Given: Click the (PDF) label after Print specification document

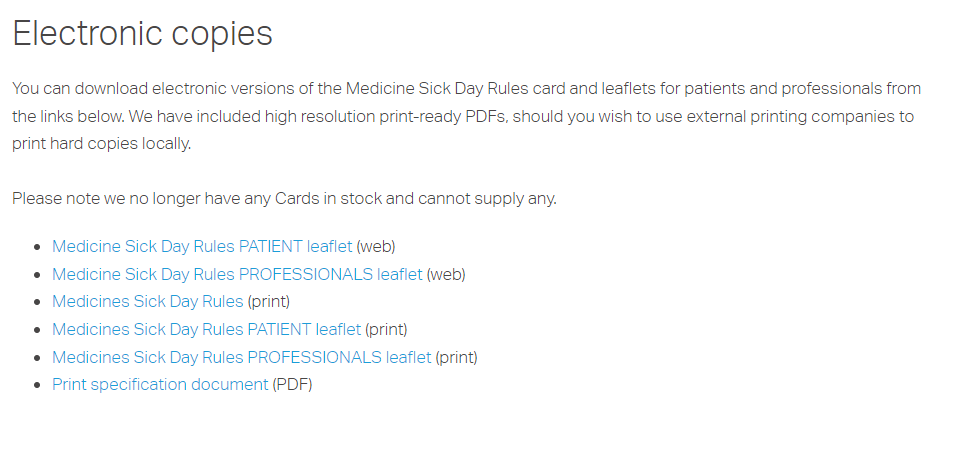Looking at the screenshot, I should (x=292, y=385).
